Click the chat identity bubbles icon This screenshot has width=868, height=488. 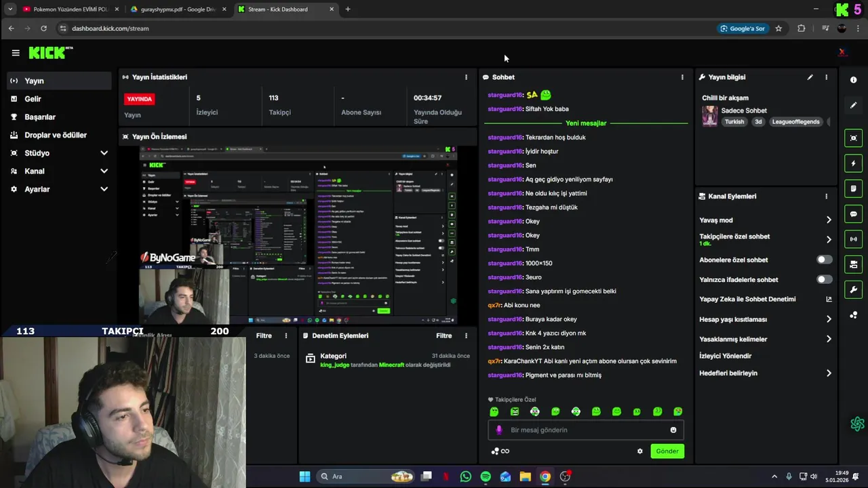tap(495, 451)
